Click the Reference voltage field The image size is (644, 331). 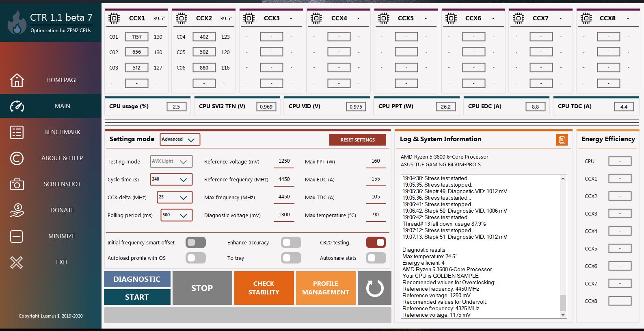click(284, 161)
